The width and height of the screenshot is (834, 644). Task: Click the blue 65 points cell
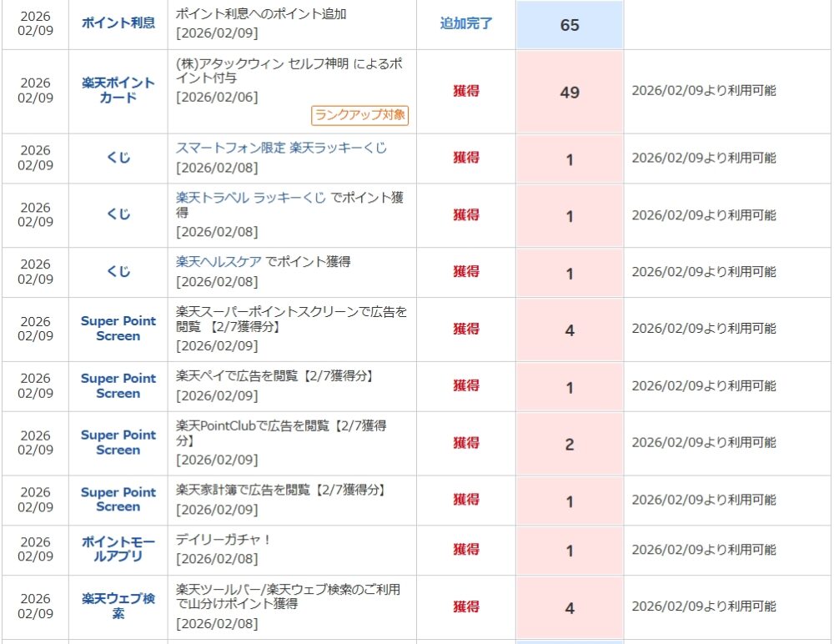570,25
